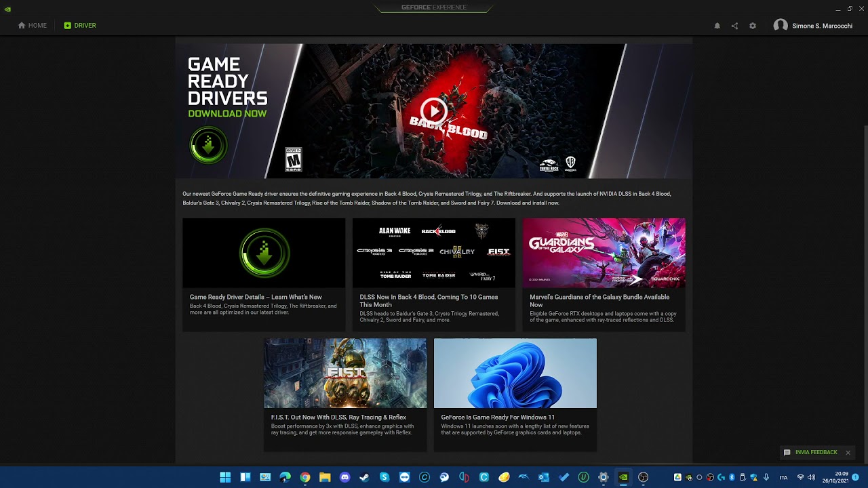Viewport: 868px width, 488px height.
Task: Switch ITA keyboard language indicator
Action: coord(784,478)
